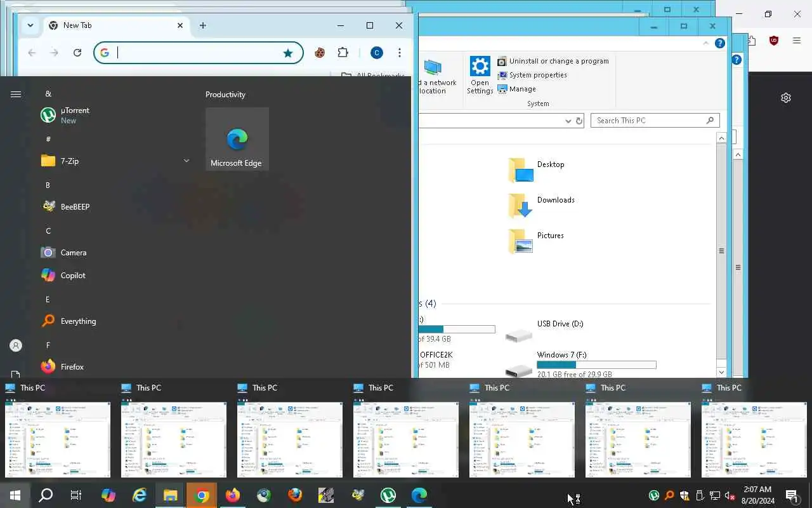This screenshot has height=508, width=812.
Task: Open the settings gear in background window
Action: coord(786,98)
